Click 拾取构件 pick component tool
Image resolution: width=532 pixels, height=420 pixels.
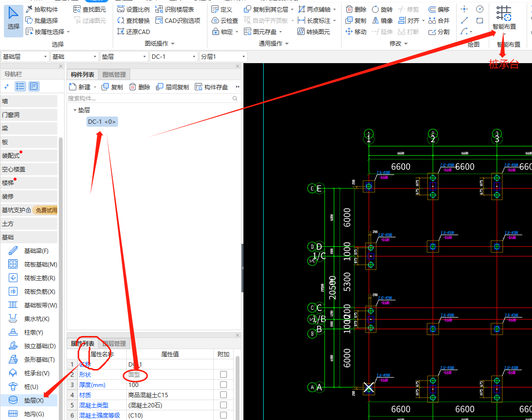[x=42, y=10]
